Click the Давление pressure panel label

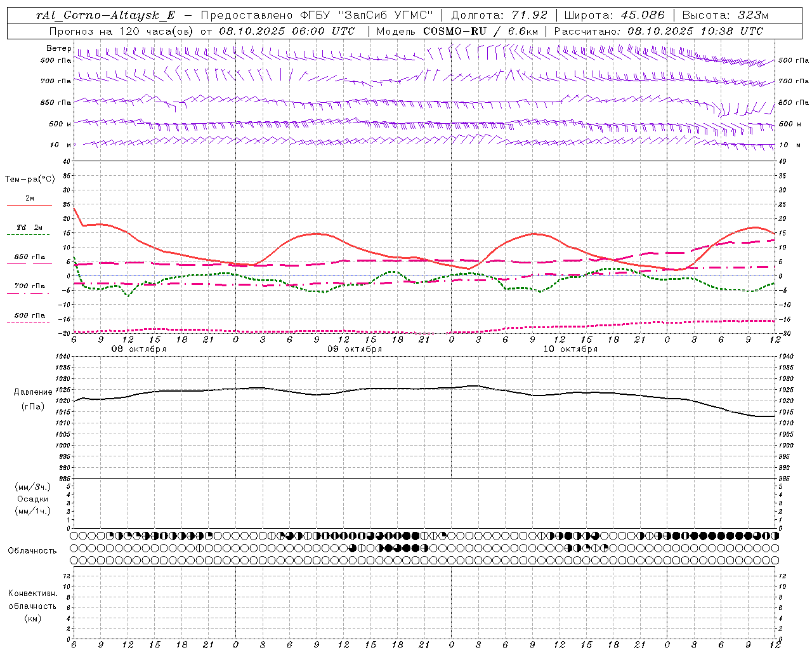[33, 392]
